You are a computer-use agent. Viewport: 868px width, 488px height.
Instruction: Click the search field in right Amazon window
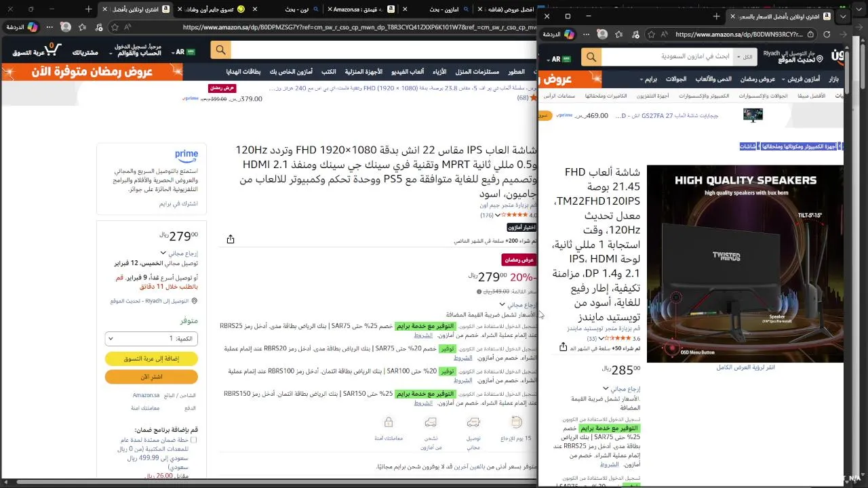tap(668, 58)
